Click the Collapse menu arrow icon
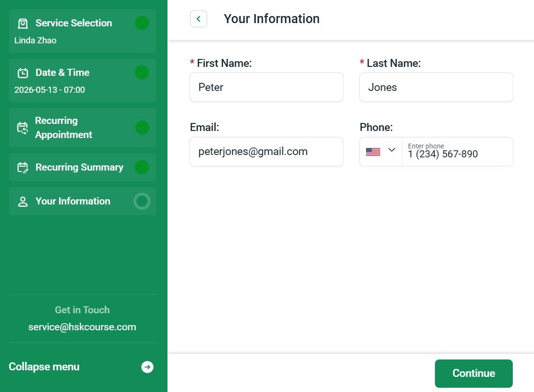Viewport: 534px width, 392px height. coord(148,367)
